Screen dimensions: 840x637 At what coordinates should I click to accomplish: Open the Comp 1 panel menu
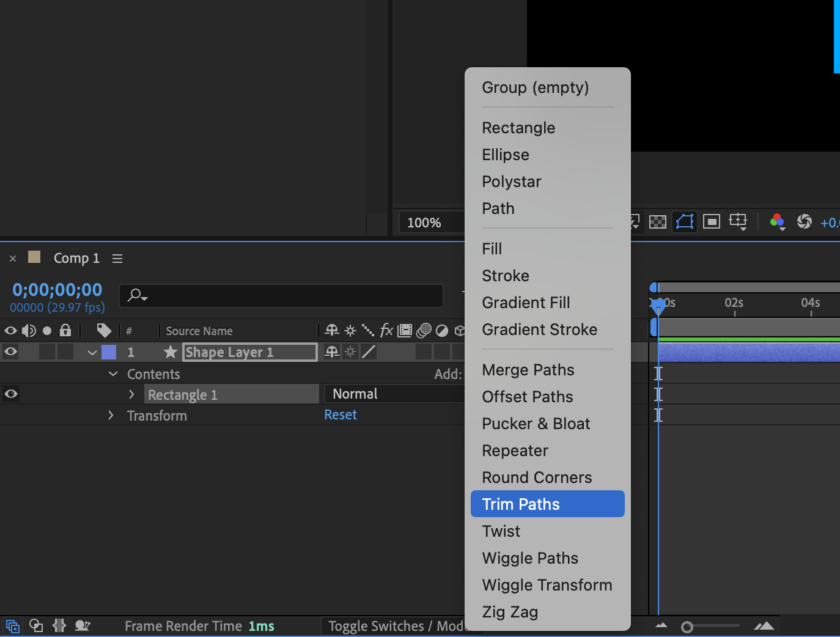(117, 259)
